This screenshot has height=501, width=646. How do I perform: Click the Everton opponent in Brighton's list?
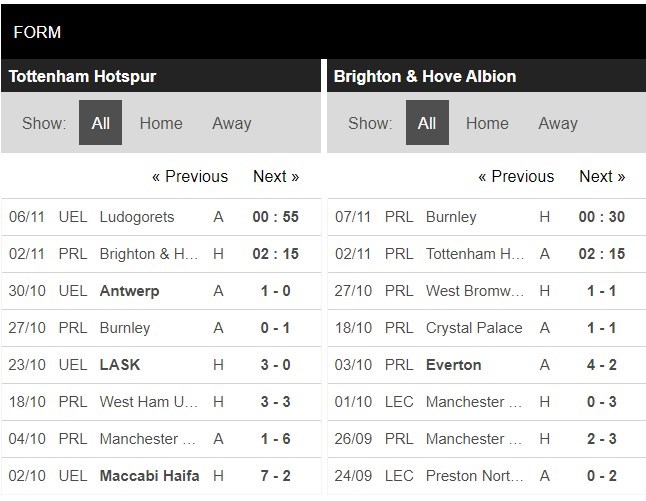tap(453, 365)
